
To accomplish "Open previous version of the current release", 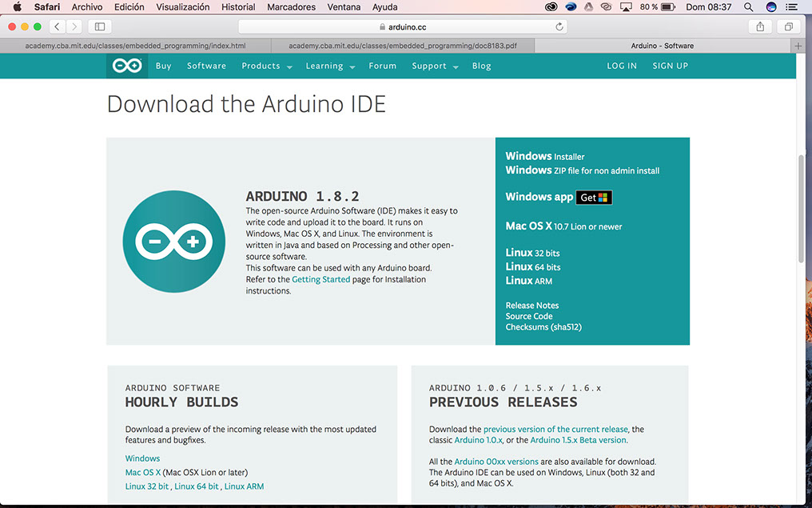I will tap(555, 430).
